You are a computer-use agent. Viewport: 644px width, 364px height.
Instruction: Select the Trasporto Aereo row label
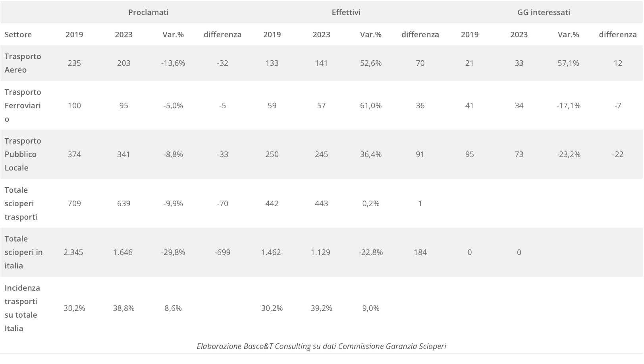23,63
